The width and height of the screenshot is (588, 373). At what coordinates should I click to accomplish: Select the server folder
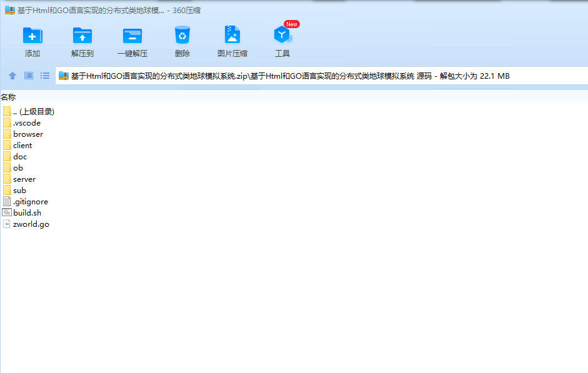[24, 179]
